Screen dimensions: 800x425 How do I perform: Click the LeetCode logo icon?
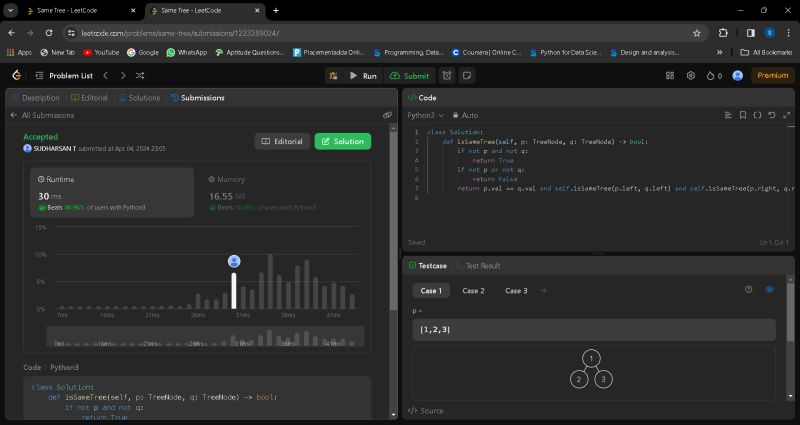click(x=16, y=75)
